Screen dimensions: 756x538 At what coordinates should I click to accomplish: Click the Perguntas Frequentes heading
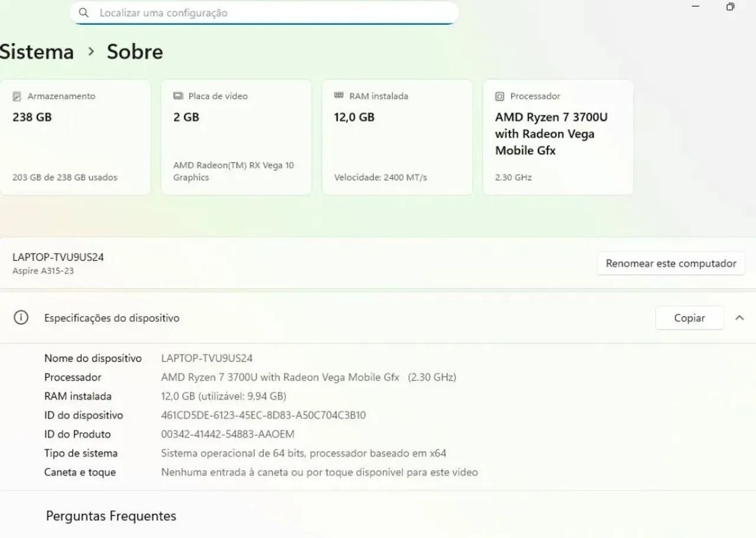(111, 516)
